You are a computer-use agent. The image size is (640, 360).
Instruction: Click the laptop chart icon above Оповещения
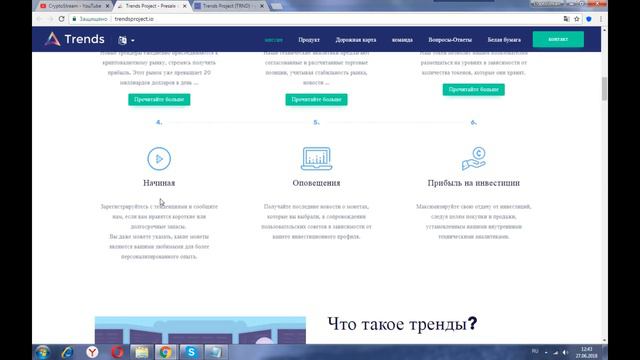pyautogui.click(x=316, y=159)
